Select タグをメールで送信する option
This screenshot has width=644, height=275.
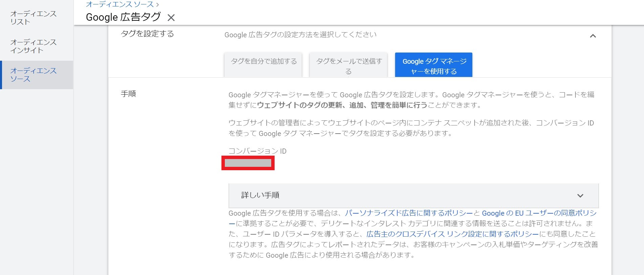pyautogui.click(x=348, y=65)
